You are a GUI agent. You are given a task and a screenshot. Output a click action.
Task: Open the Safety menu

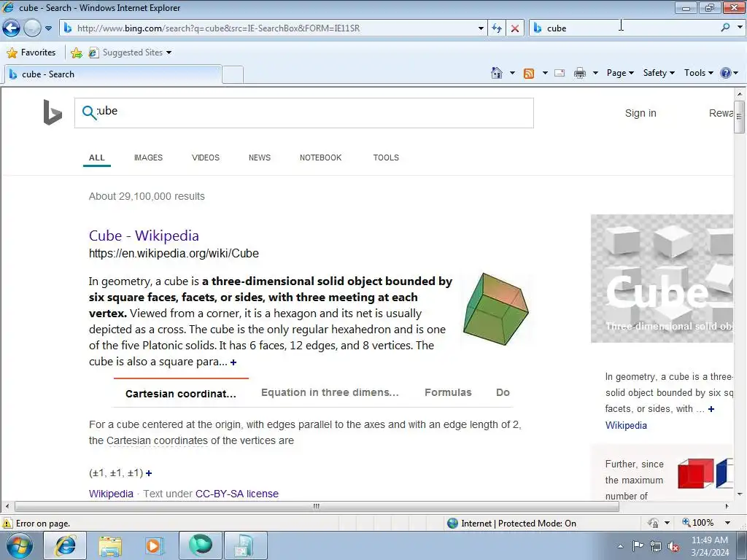point(659,73)
